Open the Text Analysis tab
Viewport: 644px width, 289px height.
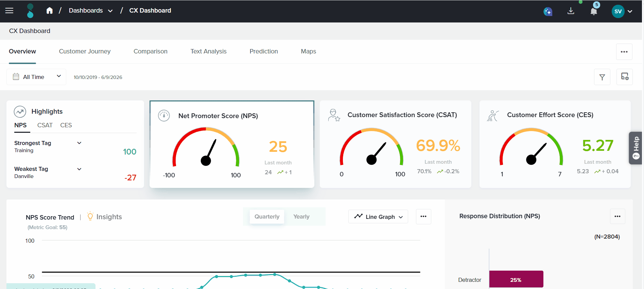[208, 51]
